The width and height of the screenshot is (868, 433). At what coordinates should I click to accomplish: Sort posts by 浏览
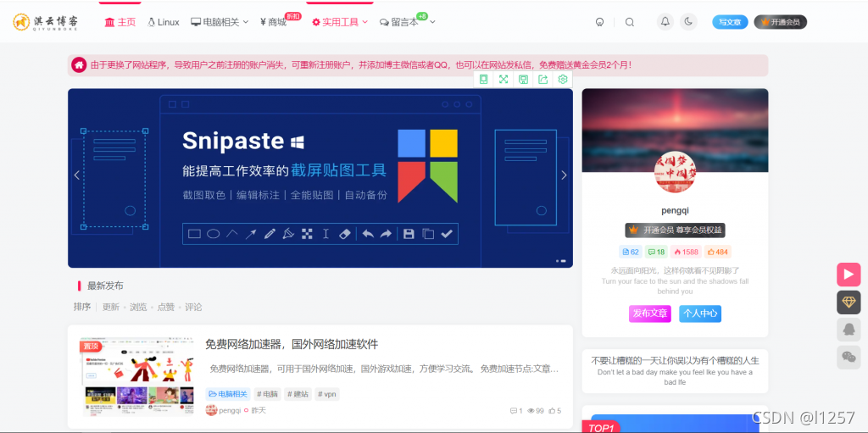(138, 307)
